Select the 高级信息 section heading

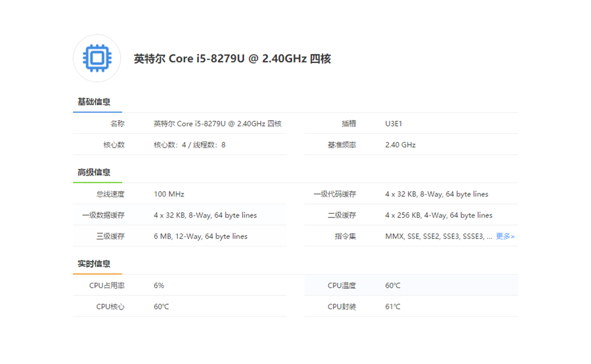[94, 172]
